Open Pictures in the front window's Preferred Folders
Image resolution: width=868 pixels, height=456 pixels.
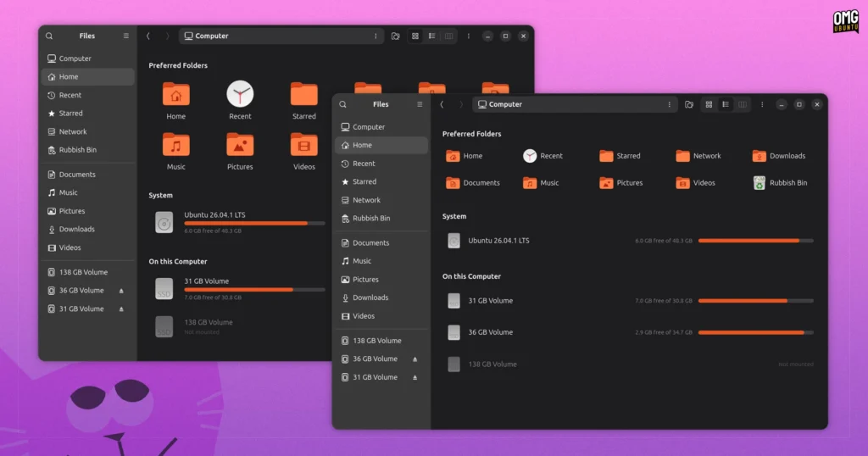[620, 182]
